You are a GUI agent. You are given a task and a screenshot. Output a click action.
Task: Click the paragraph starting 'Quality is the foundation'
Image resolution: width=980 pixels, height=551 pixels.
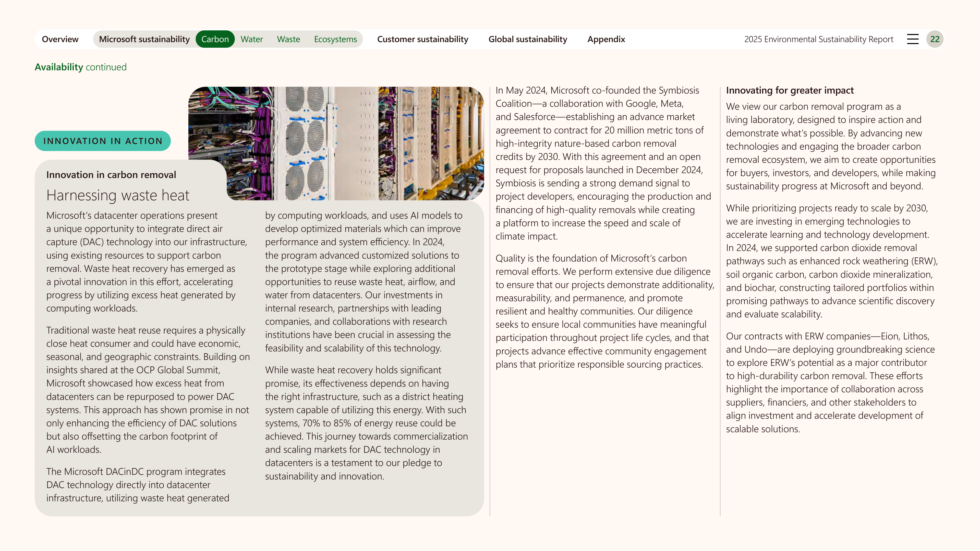tap(605, 311)
